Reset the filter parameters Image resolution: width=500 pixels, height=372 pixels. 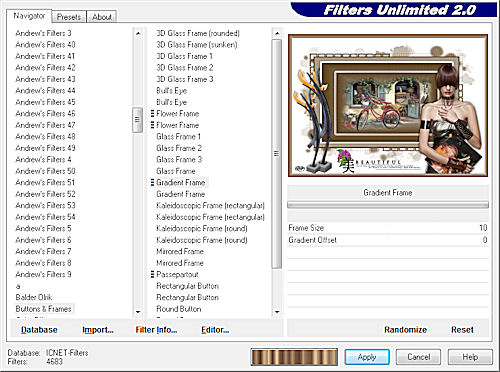tap(462, 330)
